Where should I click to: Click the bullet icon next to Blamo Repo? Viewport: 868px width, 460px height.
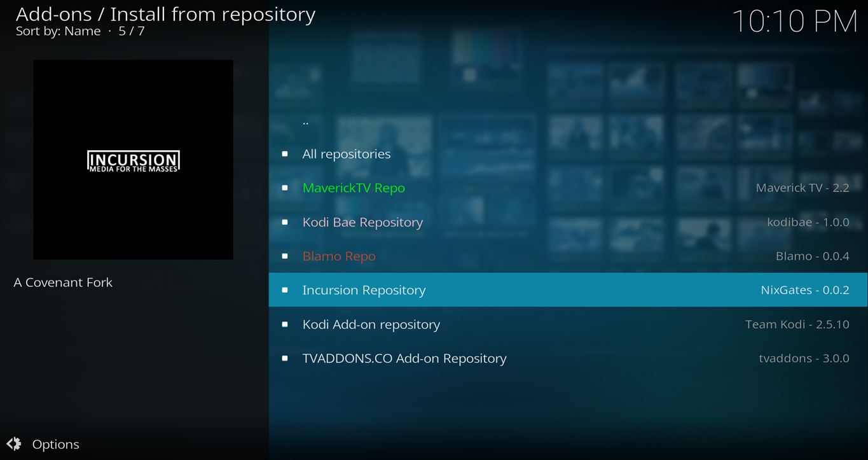point(284,256)
